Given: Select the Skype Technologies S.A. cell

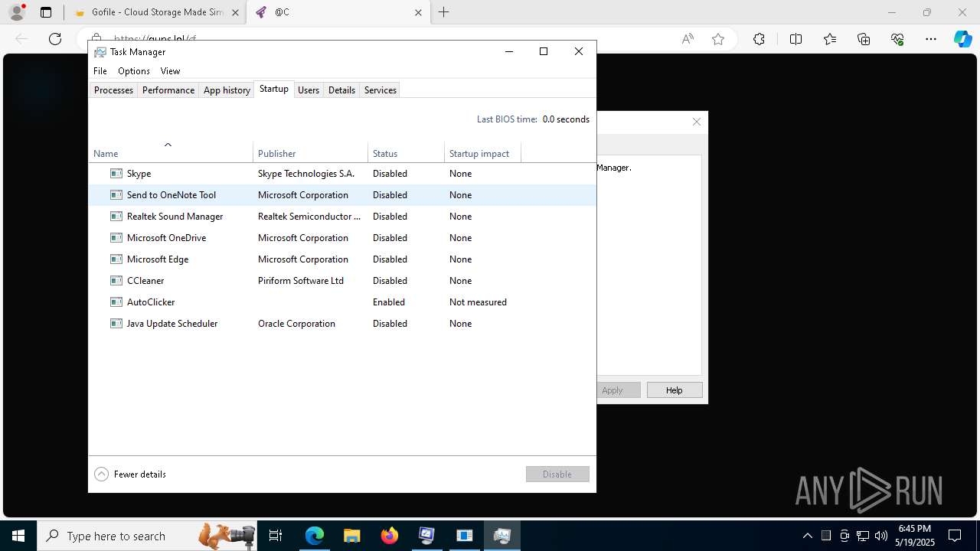Looking at the screenshot, I should click(x=306, y=174).
